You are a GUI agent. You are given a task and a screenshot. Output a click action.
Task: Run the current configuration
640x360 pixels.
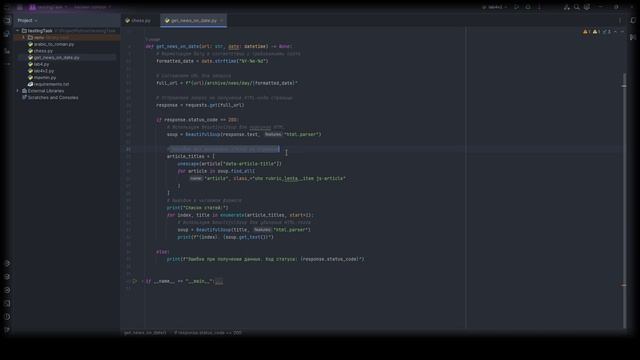tap(517, 7)
